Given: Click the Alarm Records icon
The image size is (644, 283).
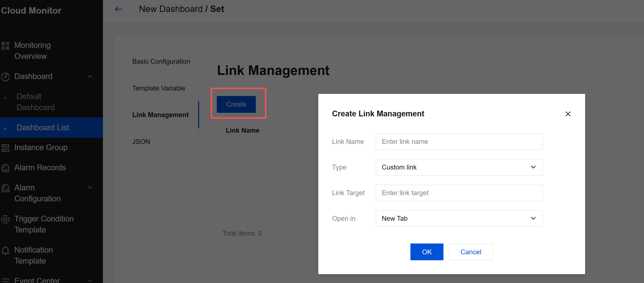Looking at the screenshot, I should point(5,168).
